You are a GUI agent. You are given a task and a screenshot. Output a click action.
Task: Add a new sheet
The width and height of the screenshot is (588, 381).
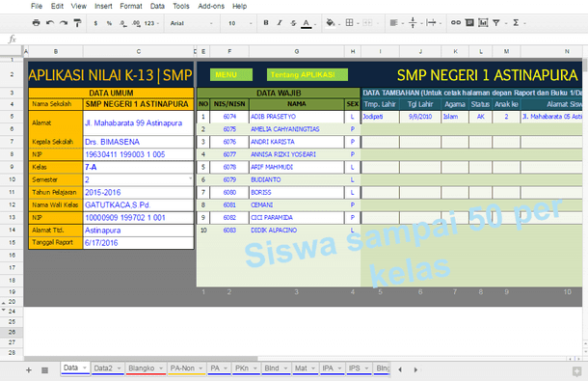pos(29,370)
